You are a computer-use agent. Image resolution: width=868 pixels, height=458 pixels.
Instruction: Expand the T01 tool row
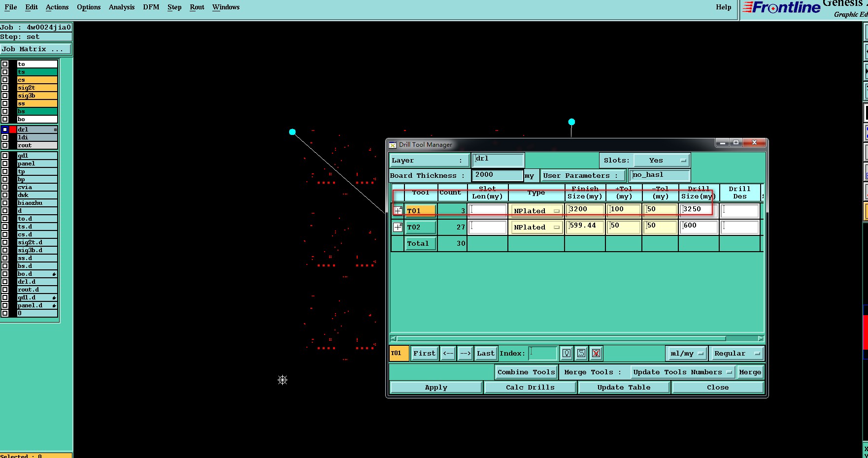point(398,211)
